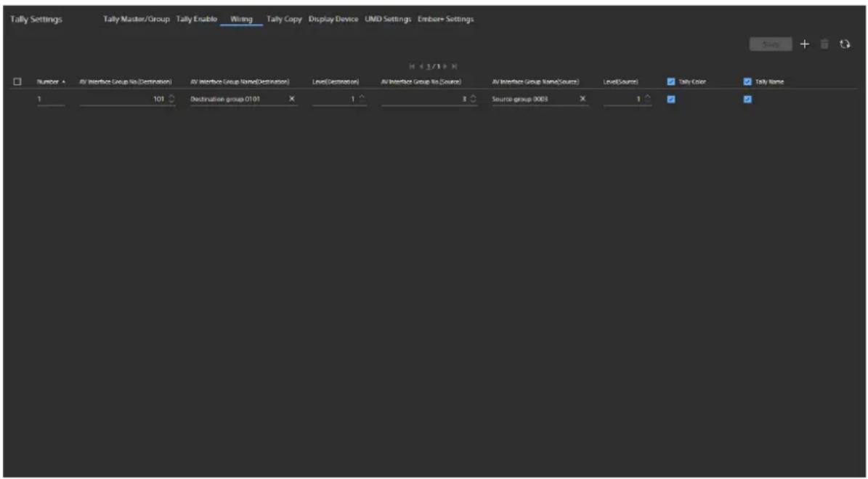Click AV Interface Group Name(Source) column header
Screen dimensions: 868x479
tap(535, 82)
